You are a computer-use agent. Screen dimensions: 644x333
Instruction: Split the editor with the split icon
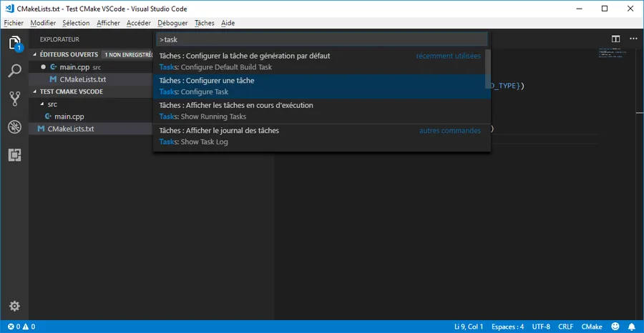pyautogui.click(x=615, y=39)
